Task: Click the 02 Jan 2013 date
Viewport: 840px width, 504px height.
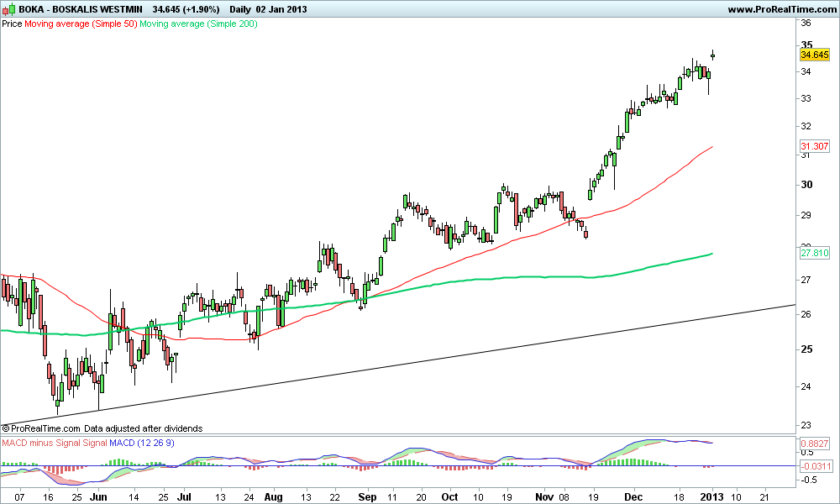Action: point(281,9)
